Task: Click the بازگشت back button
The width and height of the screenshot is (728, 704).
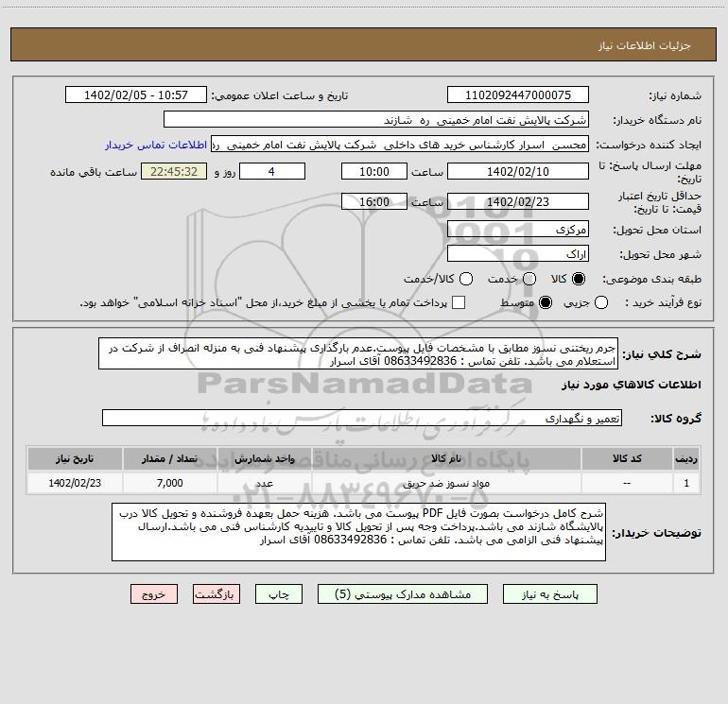Action: [x=217, y=594]
